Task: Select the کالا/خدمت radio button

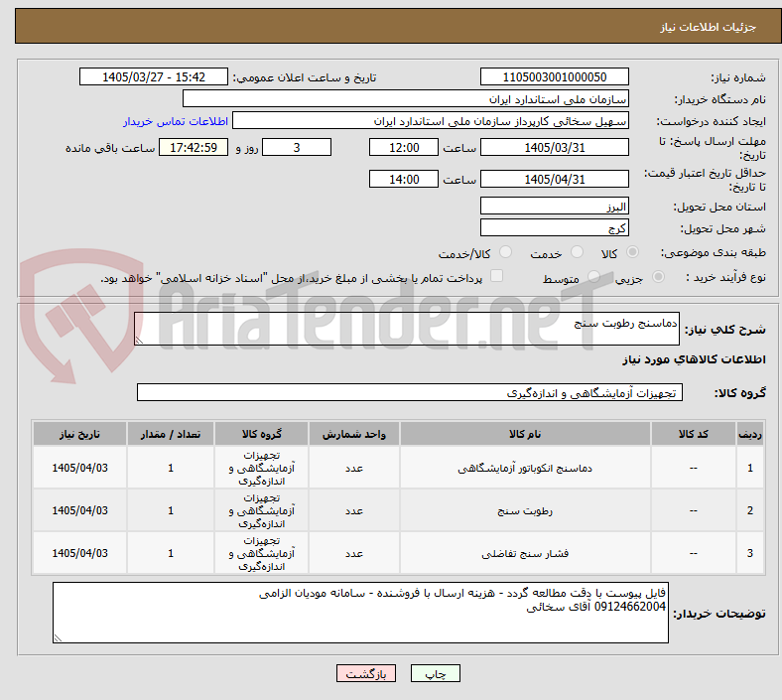Action: (x=506, y=252)
